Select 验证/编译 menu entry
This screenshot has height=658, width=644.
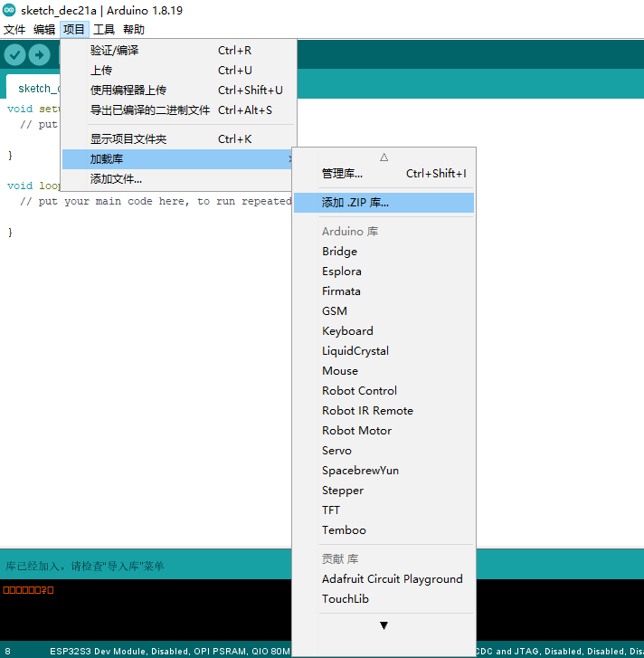(x=178, y=51)
